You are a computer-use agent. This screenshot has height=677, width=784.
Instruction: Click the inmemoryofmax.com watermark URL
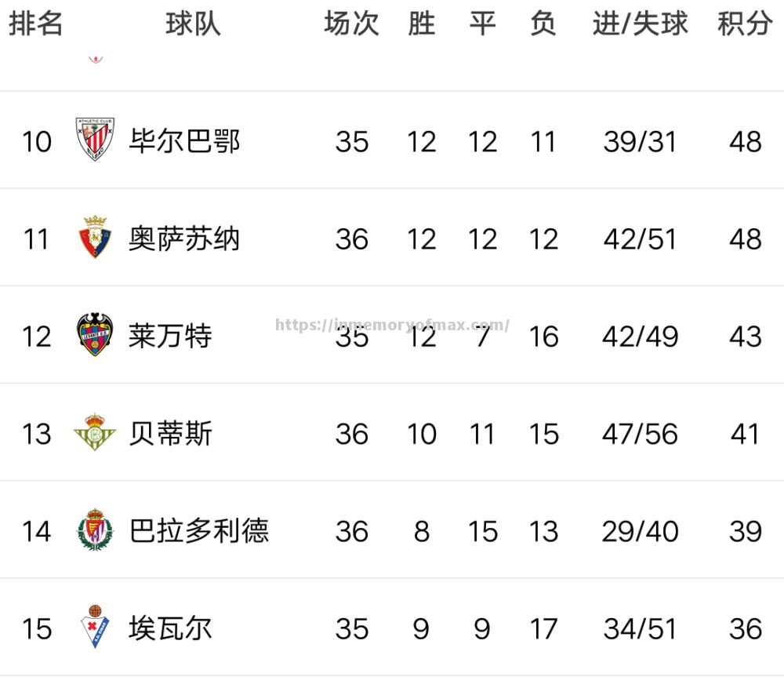(x=393, y=325)
